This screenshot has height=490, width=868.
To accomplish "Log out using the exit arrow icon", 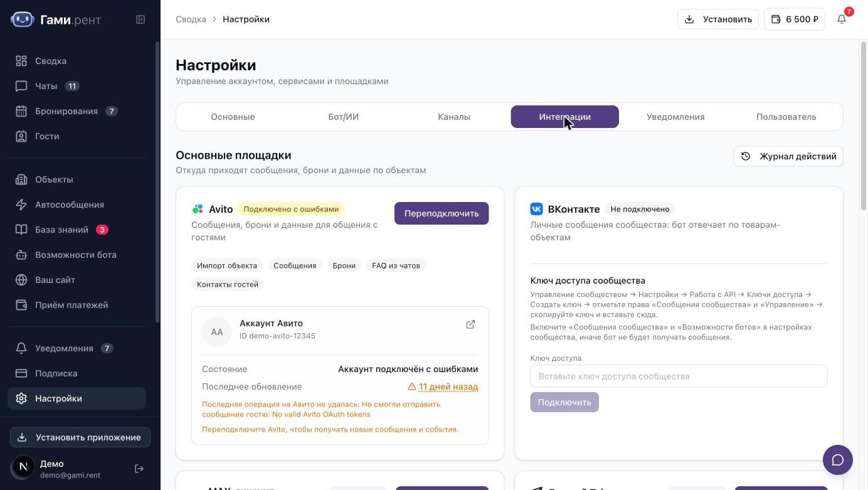I will (x=139, y=469).
